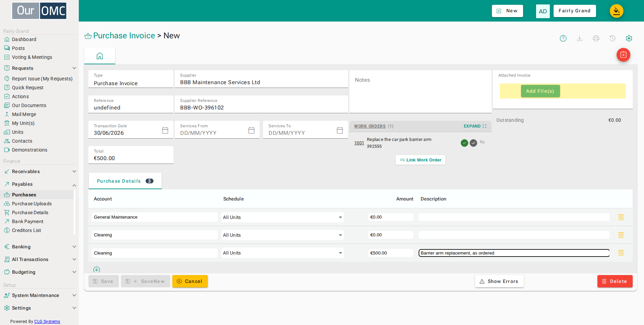The width and height of the screenshot is (644, 325).
Task: Click Link Work Order button
Action: click(421, 160)
